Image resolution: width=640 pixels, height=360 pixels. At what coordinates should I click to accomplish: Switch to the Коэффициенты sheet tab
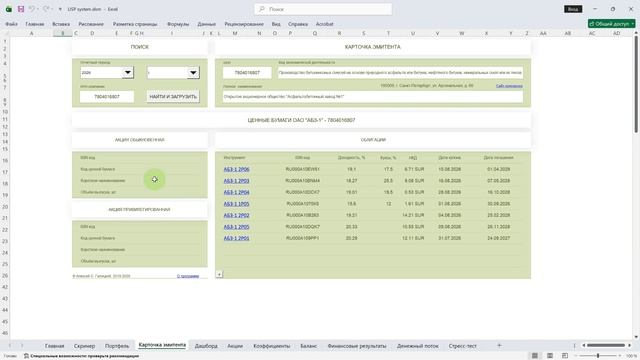pyautogui.click(x=271, y=346)
